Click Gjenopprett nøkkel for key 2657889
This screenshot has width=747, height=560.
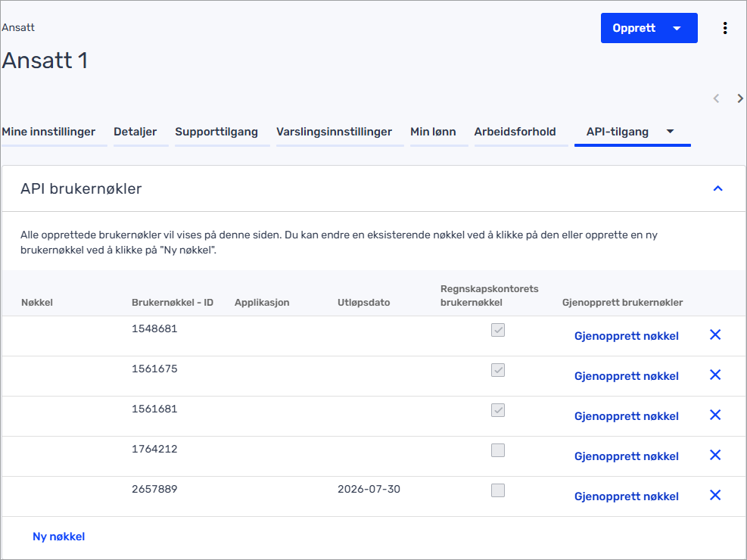point(626,496)
